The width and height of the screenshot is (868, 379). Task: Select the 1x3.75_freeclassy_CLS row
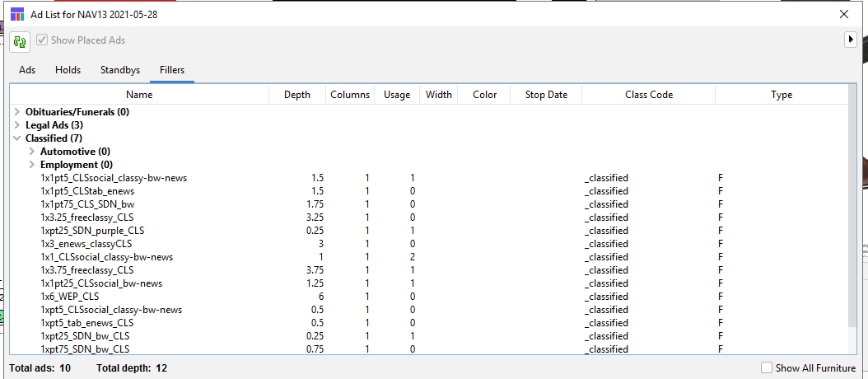point(86,270)
